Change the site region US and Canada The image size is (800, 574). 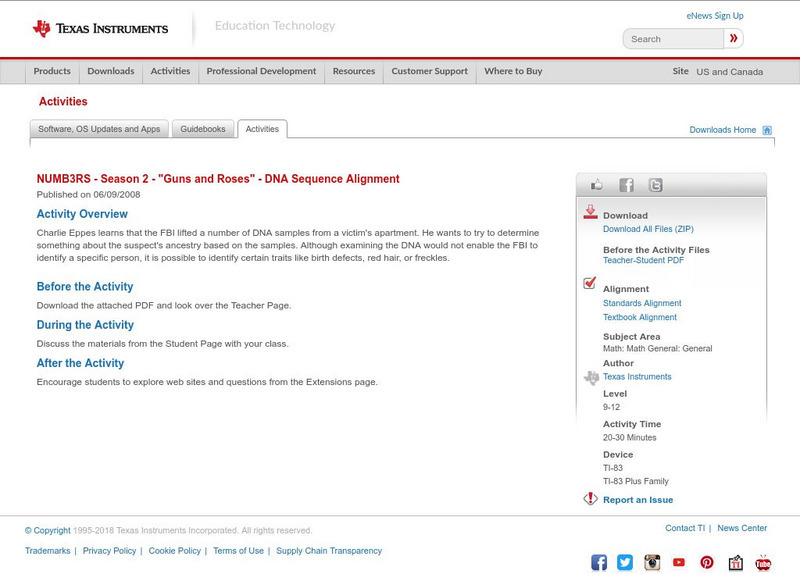(x=730, y=72)
